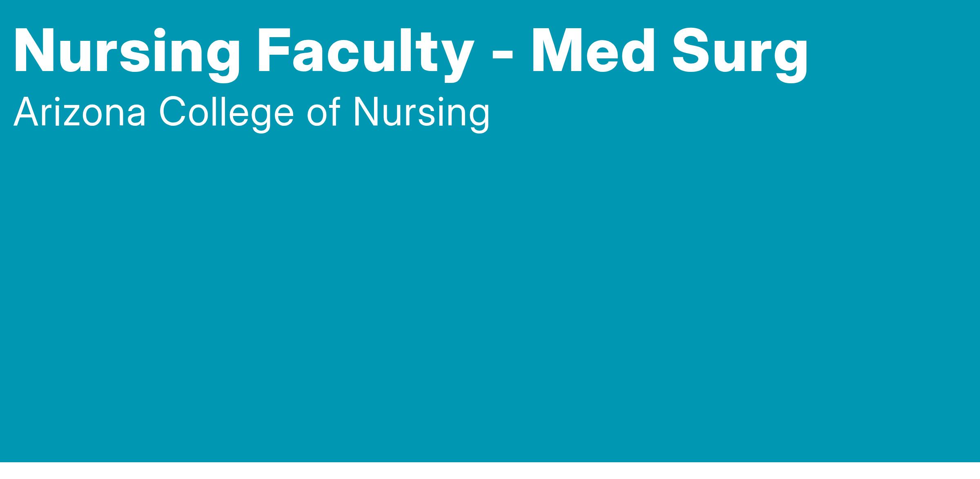980x479 pixels.
Task: Select the word "Med" in the title
Action: [593, 51]
